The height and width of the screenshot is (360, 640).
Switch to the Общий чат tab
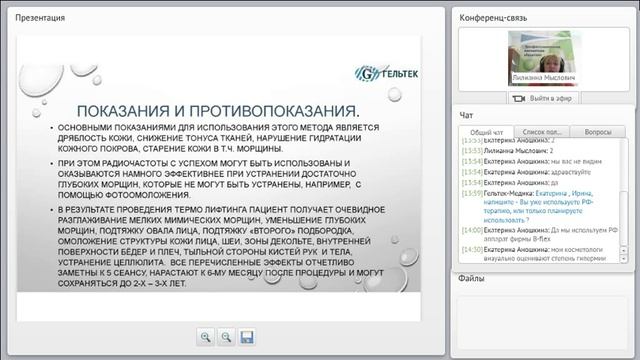pos(487,132)
